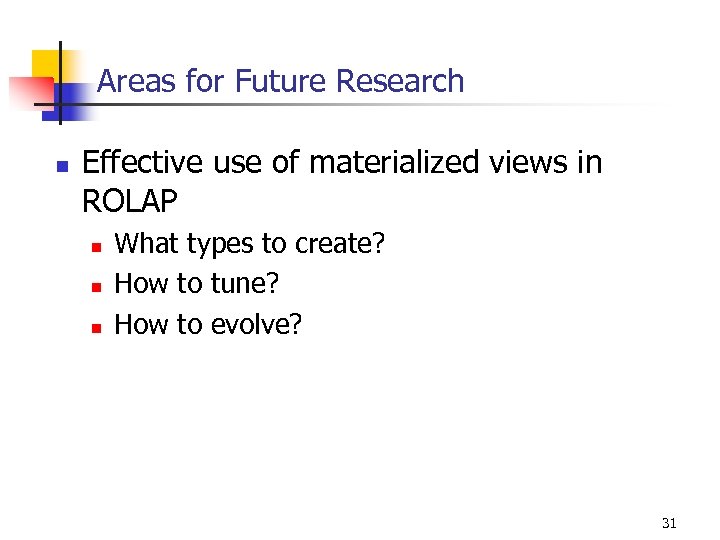This screenshot has height=540, width=720.
Task: Select the red bullet beside 'How to tune?'
Action: pyautogui.click(x=95, y=286)
